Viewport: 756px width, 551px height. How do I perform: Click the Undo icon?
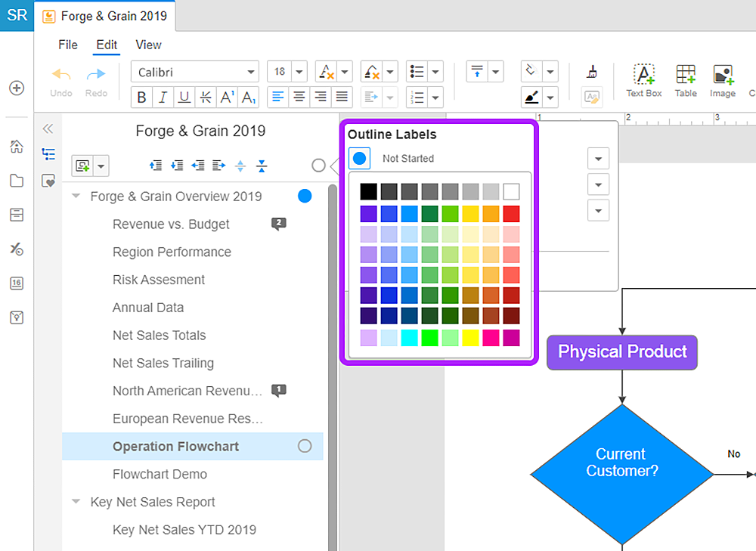tap(60, 76)
